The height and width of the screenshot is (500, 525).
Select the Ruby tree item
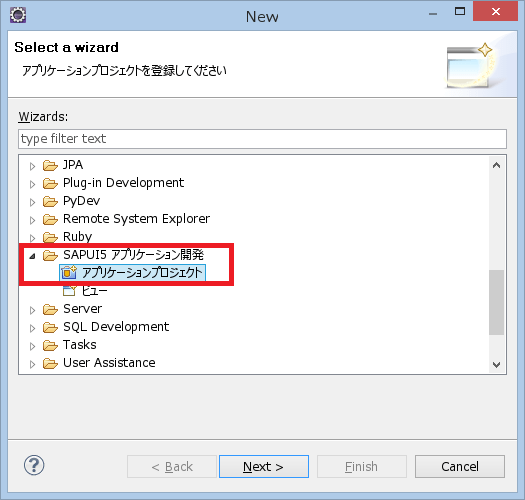click(77, 237)
